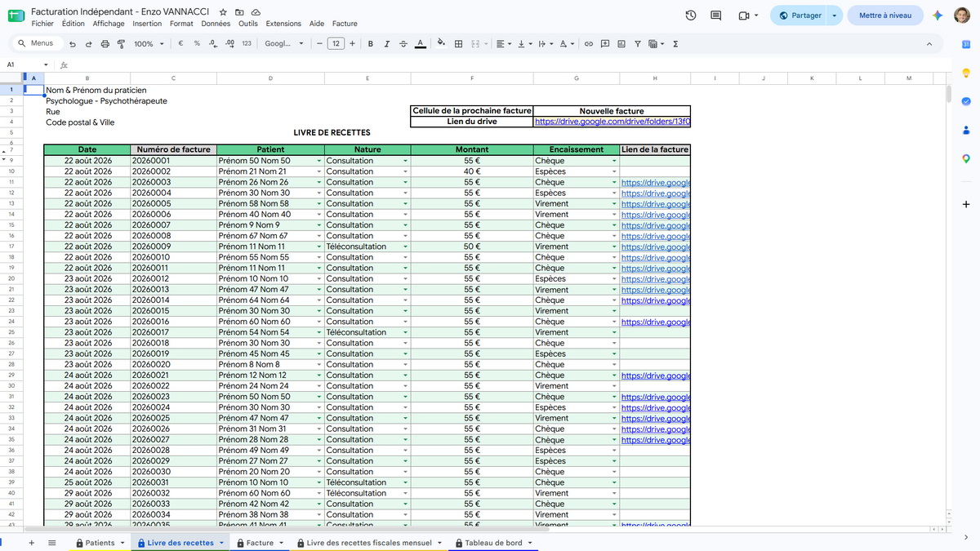Collapse the toolbar header
The width and height of the screenshot is (980, 551).
coord(929,44)
